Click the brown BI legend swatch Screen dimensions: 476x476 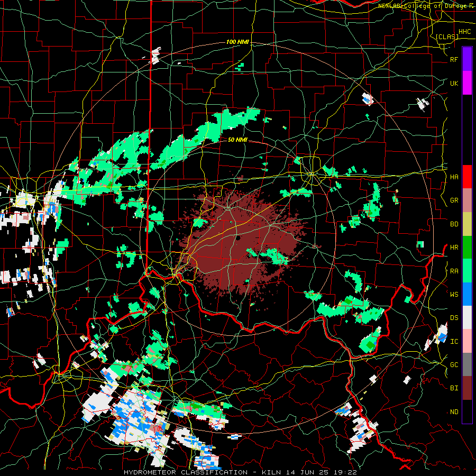point(467,388)
